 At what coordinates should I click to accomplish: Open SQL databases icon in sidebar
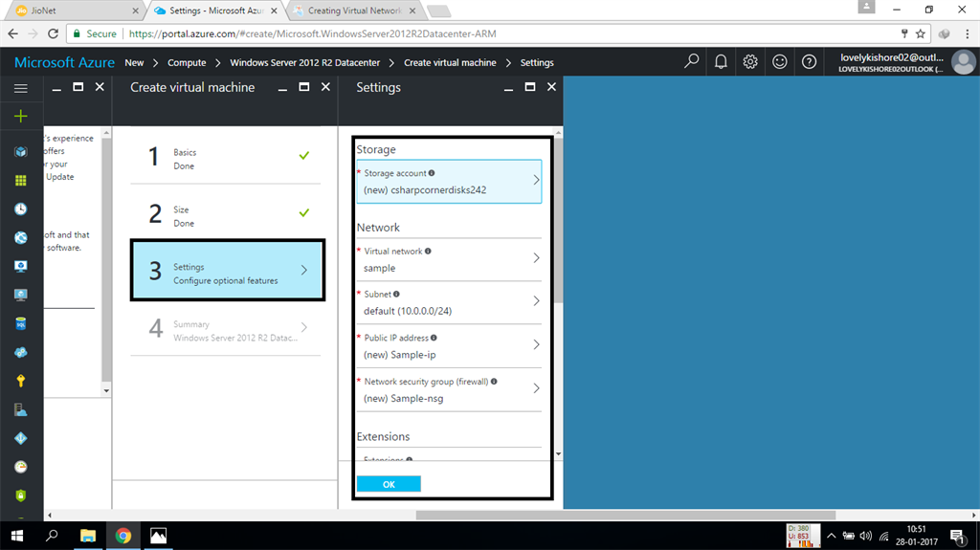coord(21,323)
